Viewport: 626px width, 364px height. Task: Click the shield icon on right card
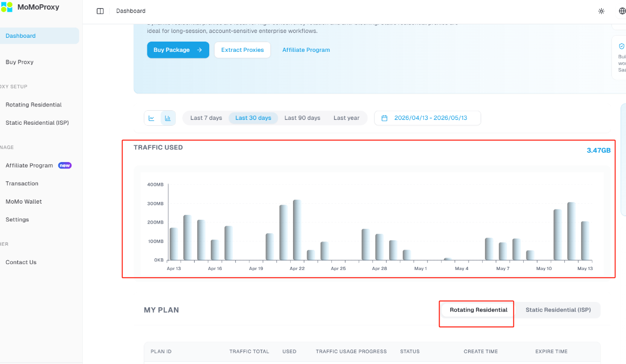pyautogui.click(x=622, y=46)
